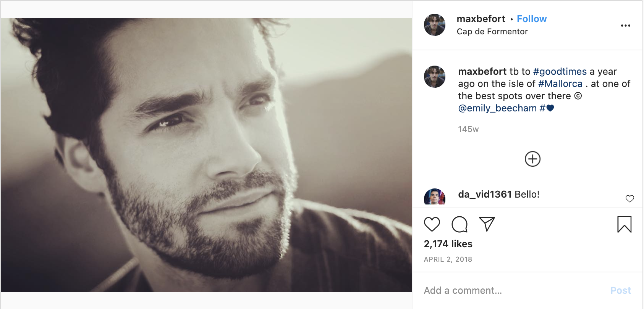Image resolution: width=644 pixels, height=309 pixels.
Task: Like the post with the heart icon
Action: [x=432, y=224]
